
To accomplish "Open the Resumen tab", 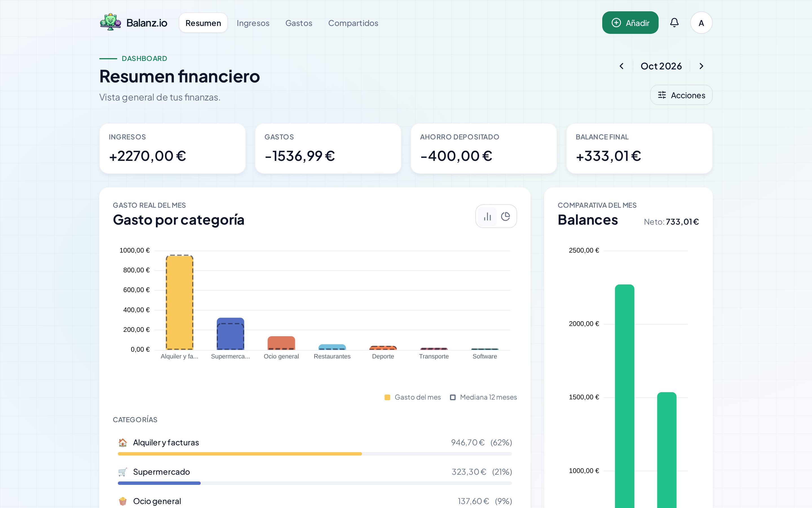I will [203, 23].
